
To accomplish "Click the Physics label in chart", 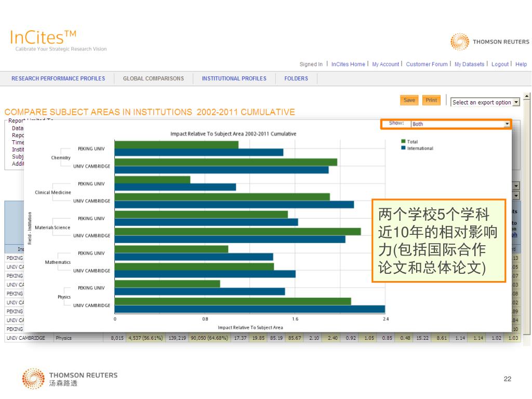I will point(64,297).
